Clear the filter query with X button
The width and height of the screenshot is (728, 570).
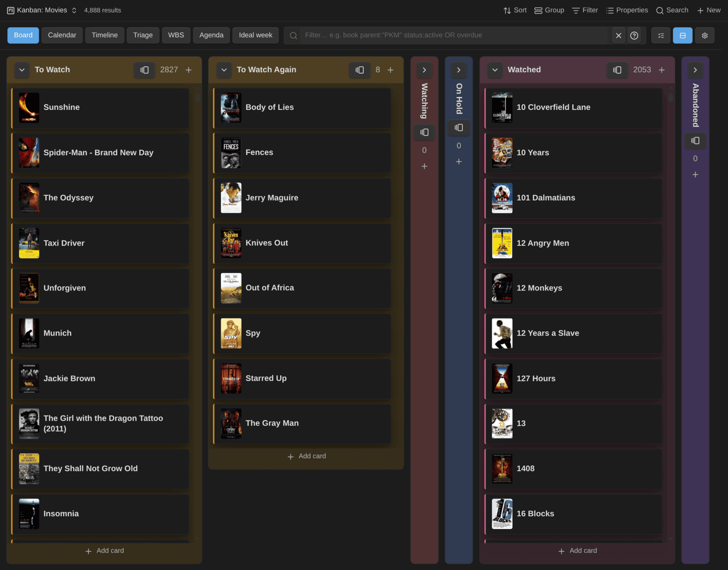618,36
